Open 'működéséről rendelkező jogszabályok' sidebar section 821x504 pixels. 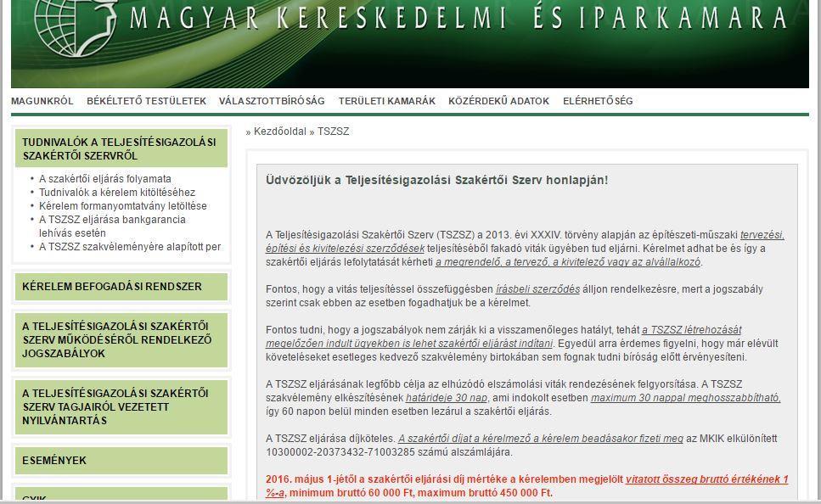point(121,340)
